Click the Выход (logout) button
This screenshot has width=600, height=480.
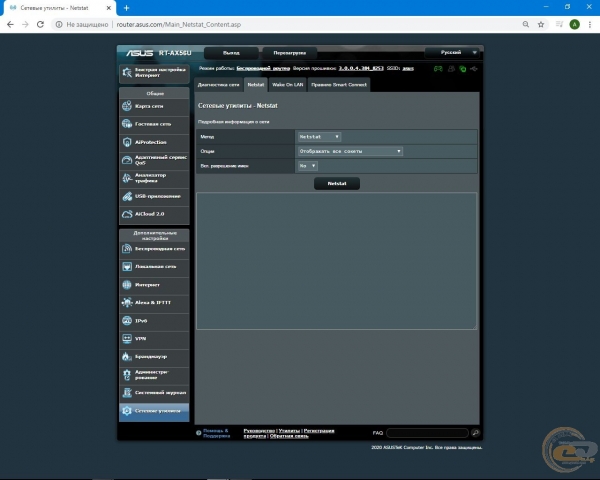point(231,53)
